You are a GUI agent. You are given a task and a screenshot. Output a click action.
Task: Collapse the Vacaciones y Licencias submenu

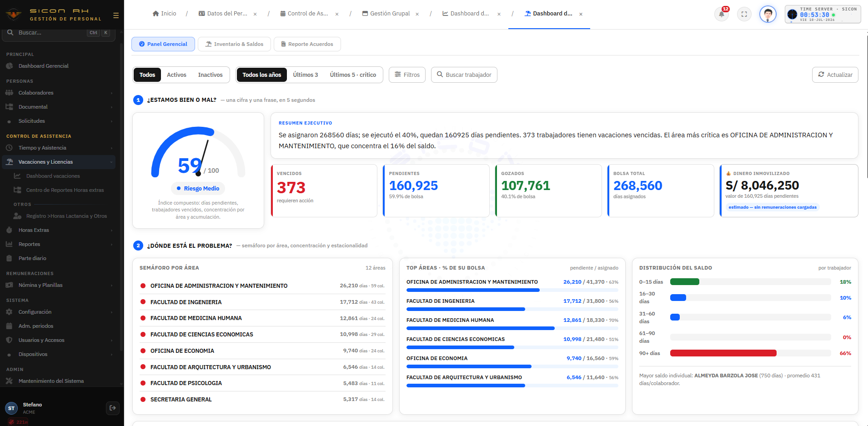(111, 162)
